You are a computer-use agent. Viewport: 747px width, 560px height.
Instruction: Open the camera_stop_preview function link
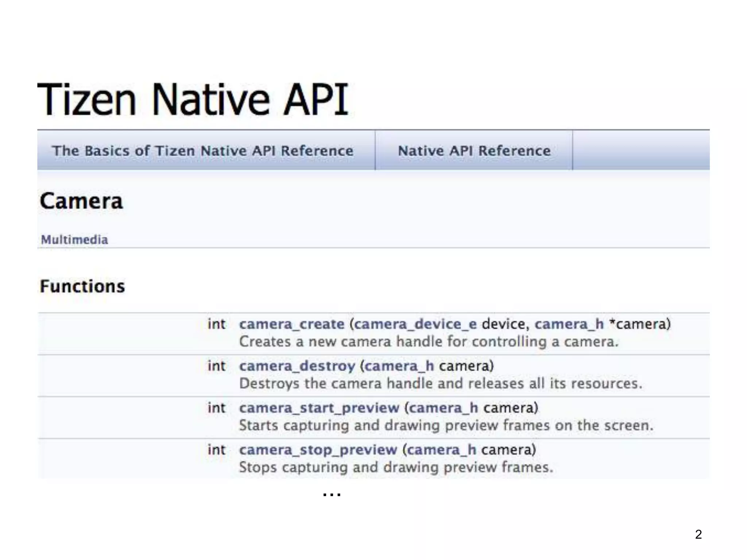click(x=318, y=450)
